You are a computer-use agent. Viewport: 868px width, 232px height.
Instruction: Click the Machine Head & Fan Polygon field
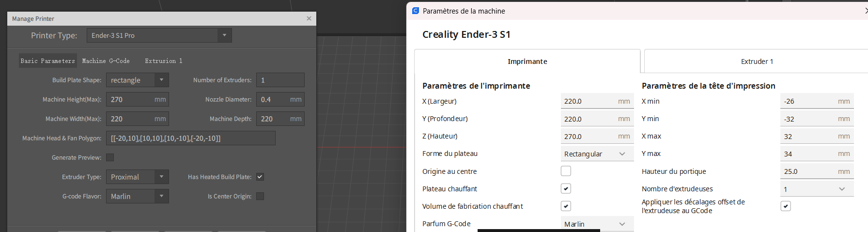[191, 138]
